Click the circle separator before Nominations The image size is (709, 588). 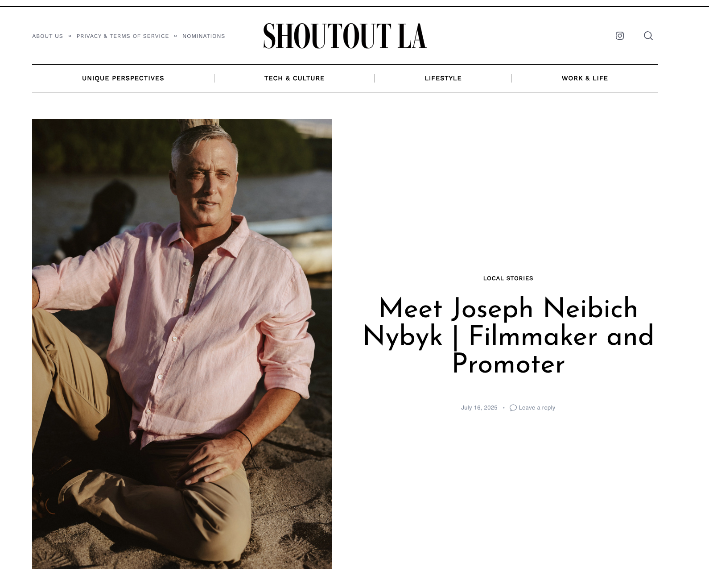click(176, 36)
